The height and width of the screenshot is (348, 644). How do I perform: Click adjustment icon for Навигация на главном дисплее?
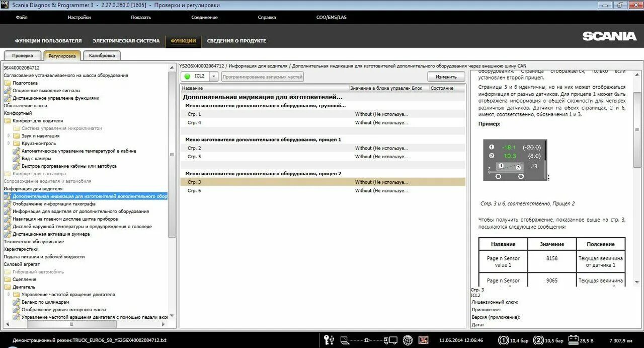coord(8,219)
